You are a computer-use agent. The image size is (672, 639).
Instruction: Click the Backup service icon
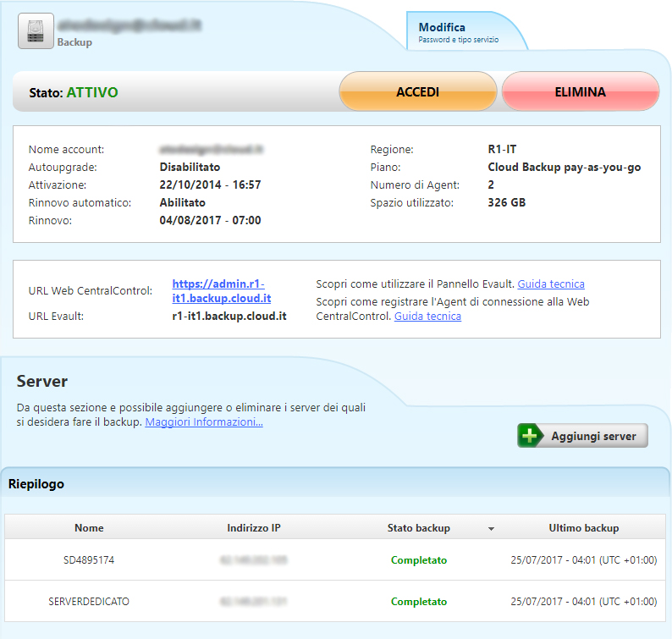(x=36, y=31)
